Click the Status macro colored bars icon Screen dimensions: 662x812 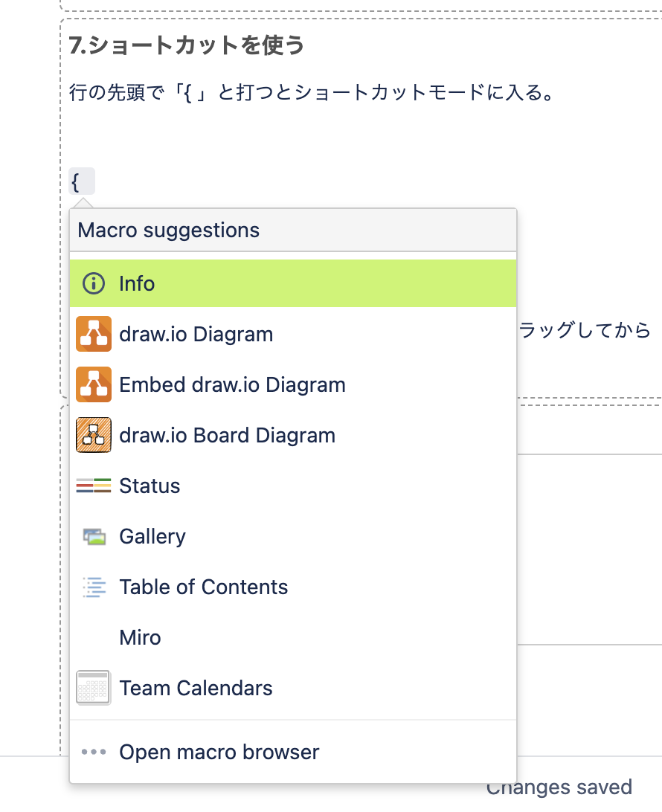pos(94,486)
